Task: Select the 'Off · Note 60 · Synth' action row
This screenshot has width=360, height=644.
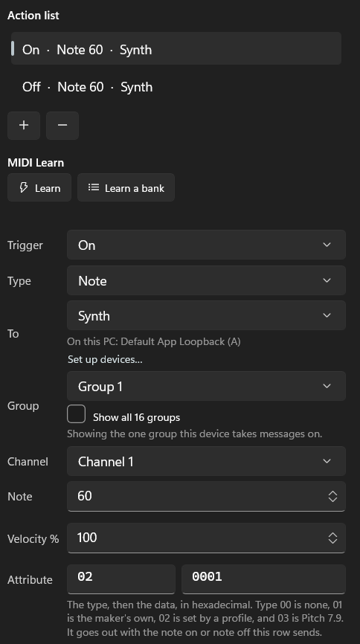Action: [x=176, y=87]
